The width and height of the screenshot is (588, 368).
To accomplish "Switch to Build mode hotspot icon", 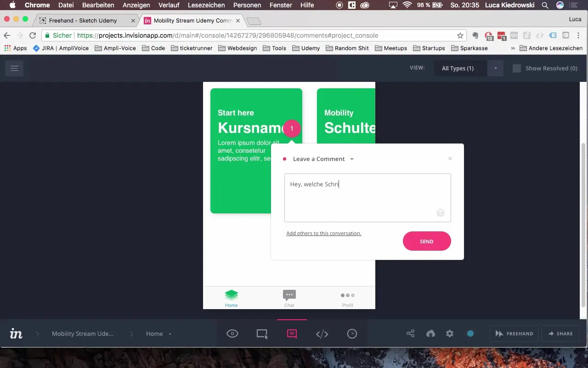I will [x=262, y=334].
